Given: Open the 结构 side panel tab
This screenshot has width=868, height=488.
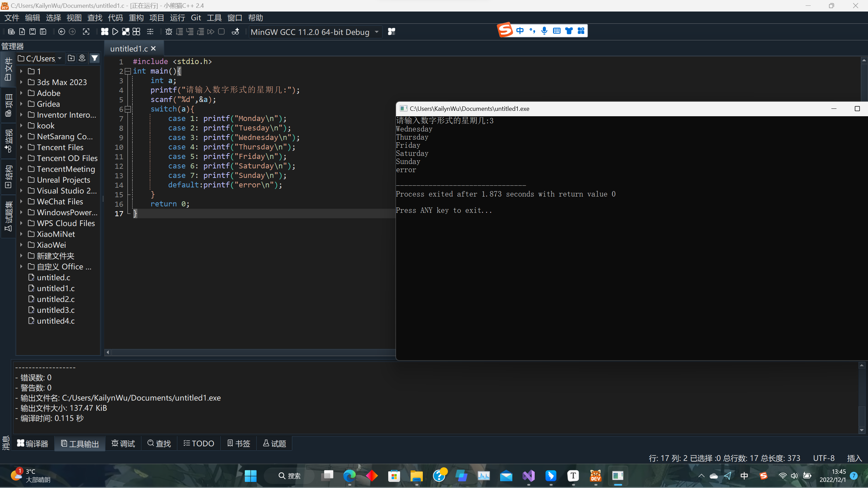Looking at the screenshot, I should (x=8, y=176).
